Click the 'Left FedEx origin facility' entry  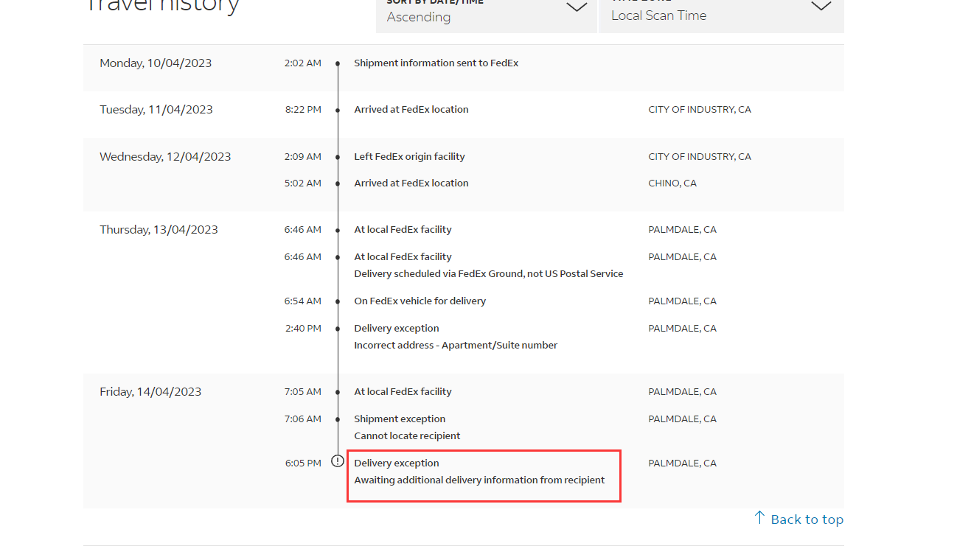point(409,157)
